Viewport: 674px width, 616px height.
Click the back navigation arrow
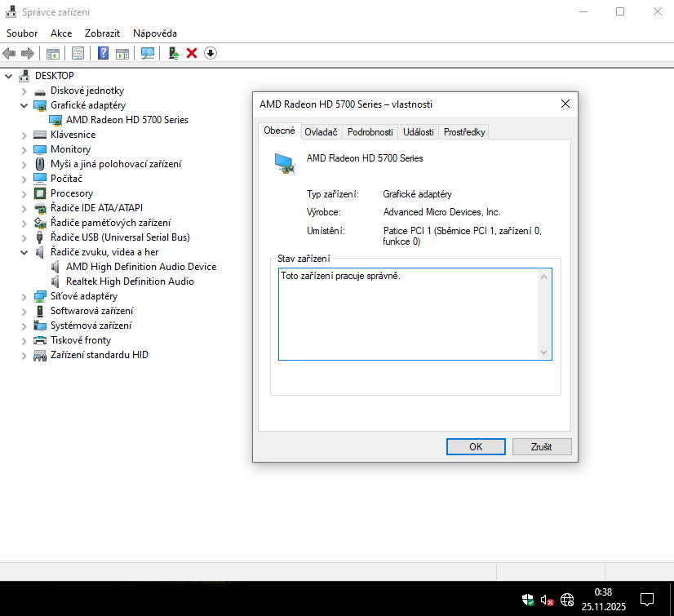[x=8, y=53]
